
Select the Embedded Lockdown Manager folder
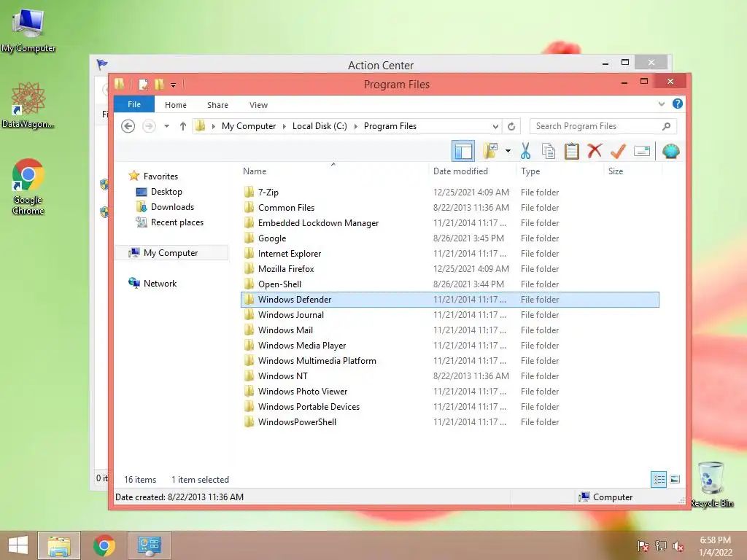pyautogui.click(x=449, y=223)
